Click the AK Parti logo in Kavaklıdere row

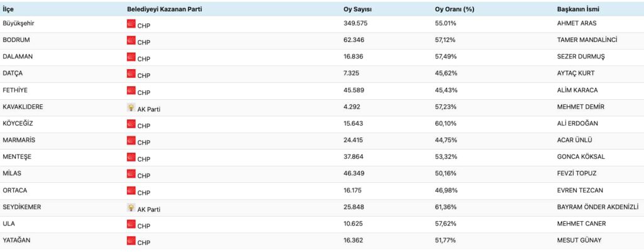(x=131, y=107)
